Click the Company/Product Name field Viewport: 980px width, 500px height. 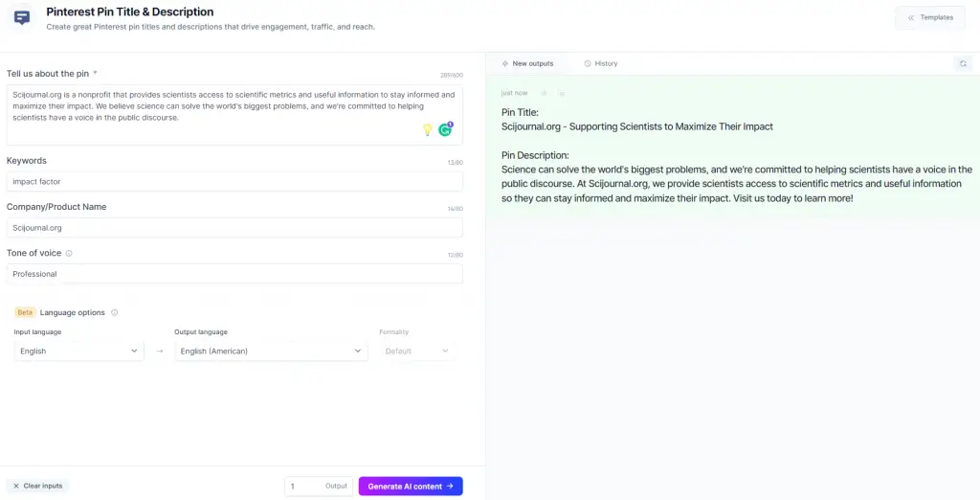point(234,228)
